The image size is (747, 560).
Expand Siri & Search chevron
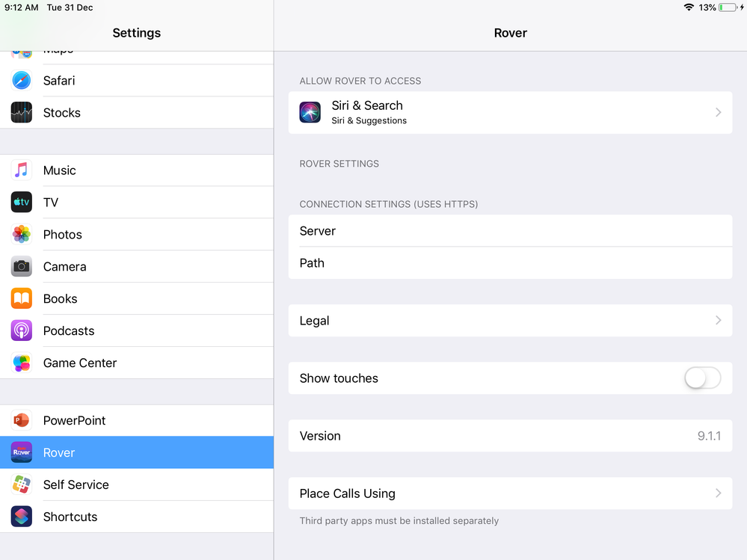(x=719, y=112)
